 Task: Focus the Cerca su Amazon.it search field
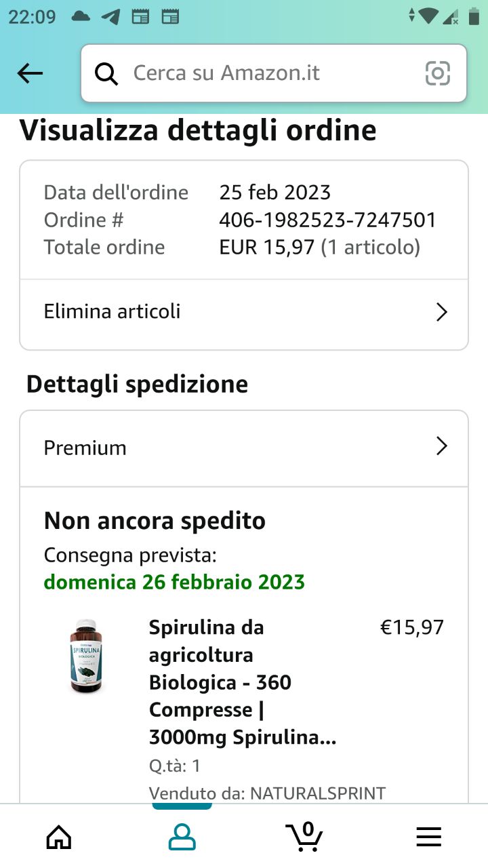pos(271,73)
